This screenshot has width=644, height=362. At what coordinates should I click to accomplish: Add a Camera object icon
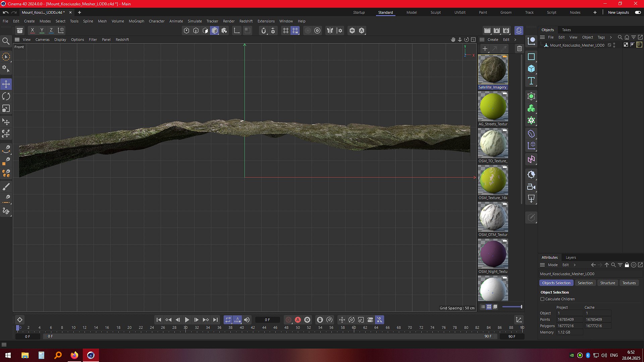(531, 187)
